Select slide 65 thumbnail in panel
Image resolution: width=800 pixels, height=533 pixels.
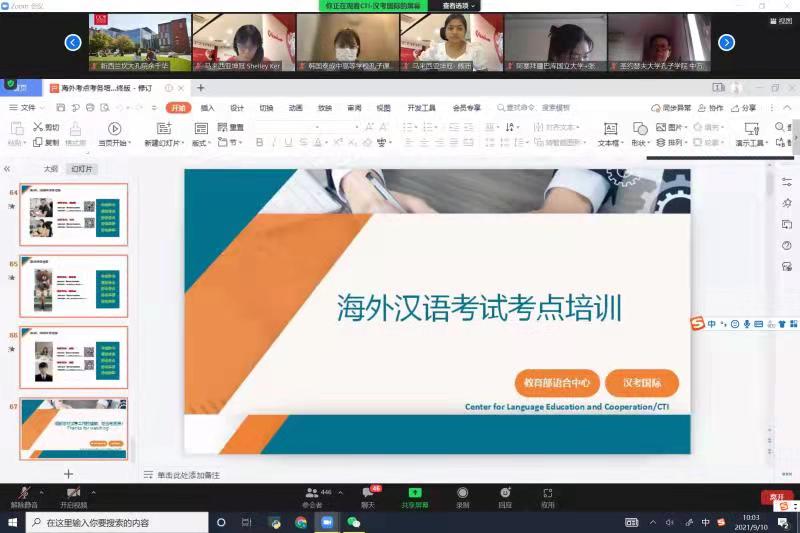coord(74,286)
